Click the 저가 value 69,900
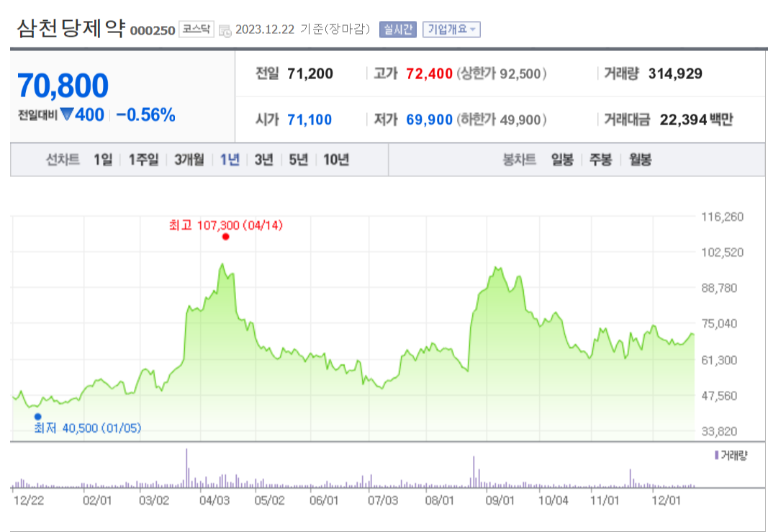The width and height of the screenshot is (768, 532). [429, 120]
